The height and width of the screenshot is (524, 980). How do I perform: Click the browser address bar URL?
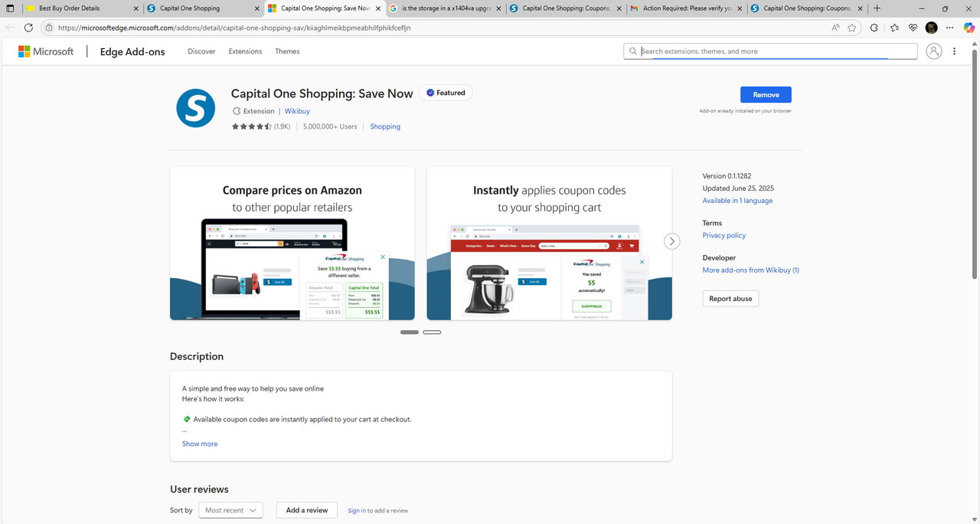coord(234,28)
